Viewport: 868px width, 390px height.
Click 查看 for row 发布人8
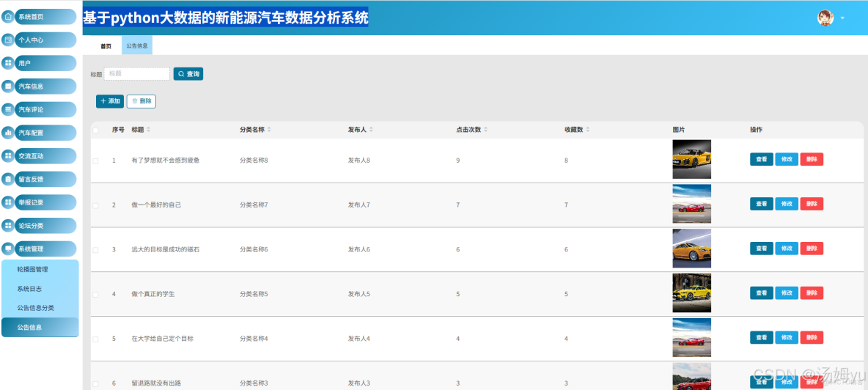click(761, 159)
